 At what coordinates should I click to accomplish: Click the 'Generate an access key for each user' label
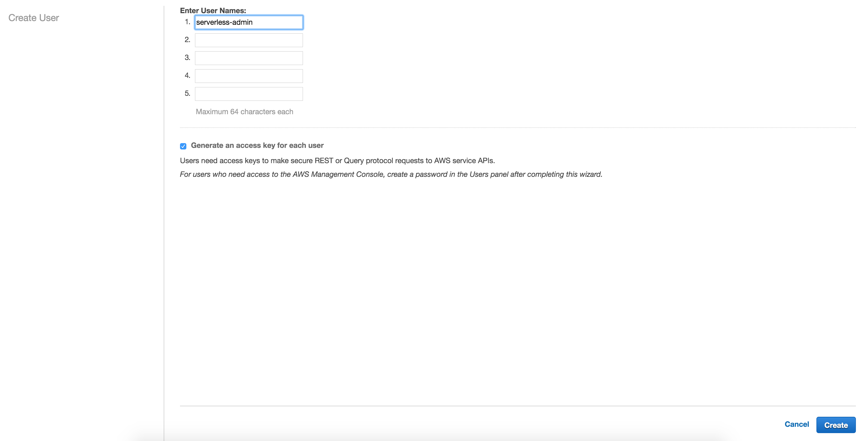click(x=257, y=145)
